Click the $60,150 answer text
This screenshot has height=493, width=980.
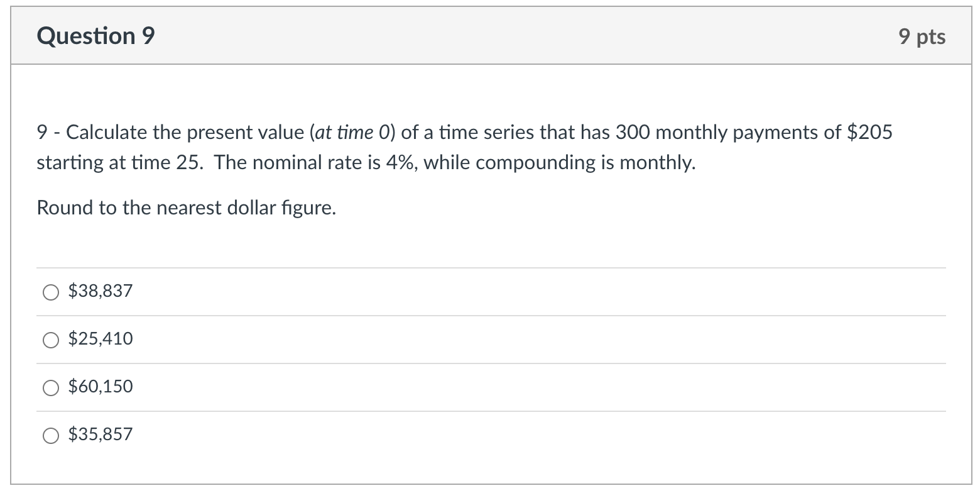point(100,387)
